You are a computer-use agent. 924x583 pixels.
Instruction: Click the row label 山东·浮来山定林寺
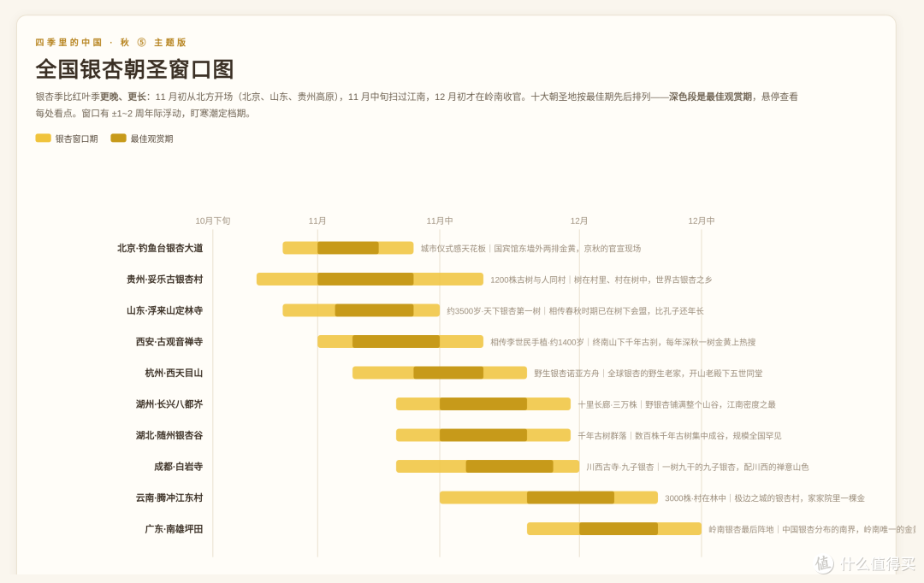click(x=164, y=310)
